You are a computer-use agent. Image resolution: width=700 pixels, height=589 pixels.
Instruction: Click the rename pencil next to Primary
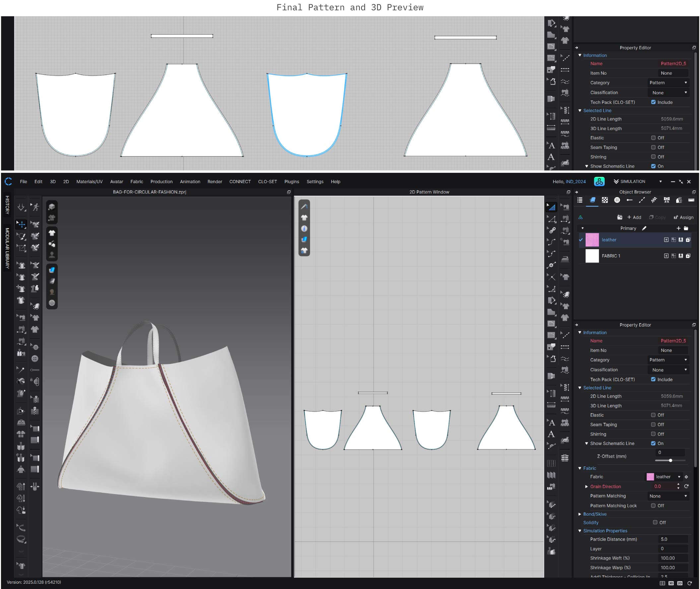644,228
